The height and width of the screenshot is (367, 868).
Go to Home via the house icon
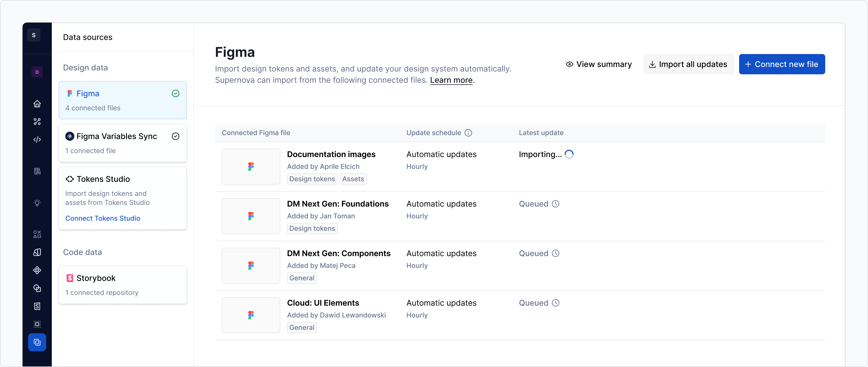(37, 104)
